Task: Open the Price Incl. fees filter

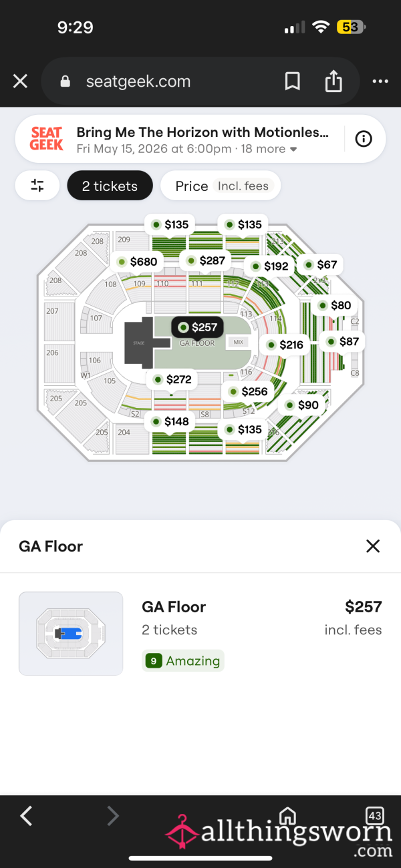Action: (x=221, y=186)
